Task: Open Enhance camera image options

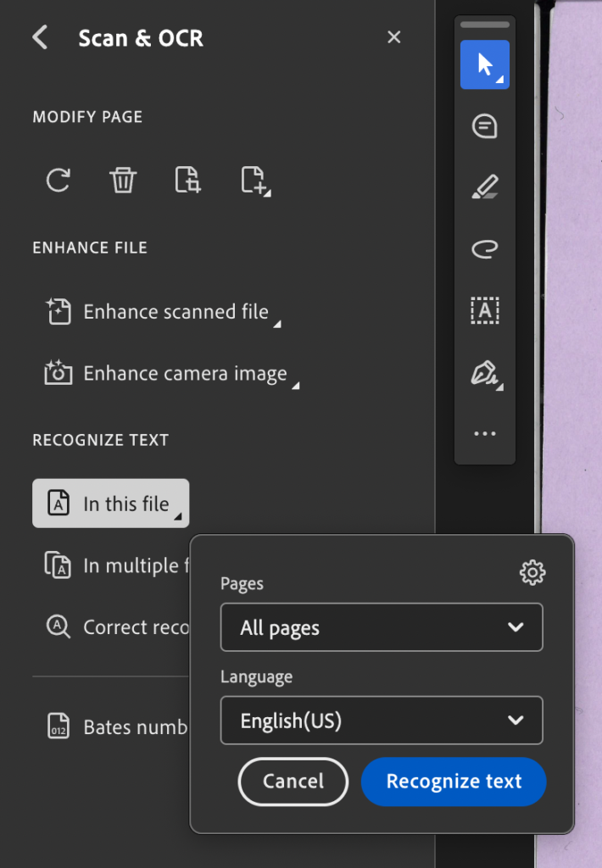Action: click(x=172, y=374)
